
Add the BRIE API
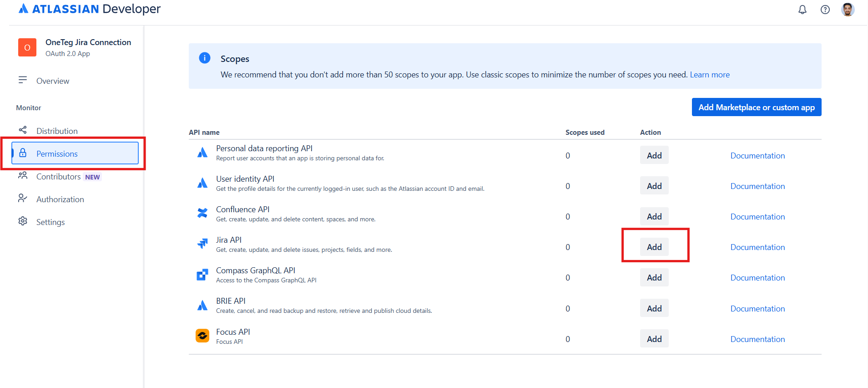[x=654, y=308]
